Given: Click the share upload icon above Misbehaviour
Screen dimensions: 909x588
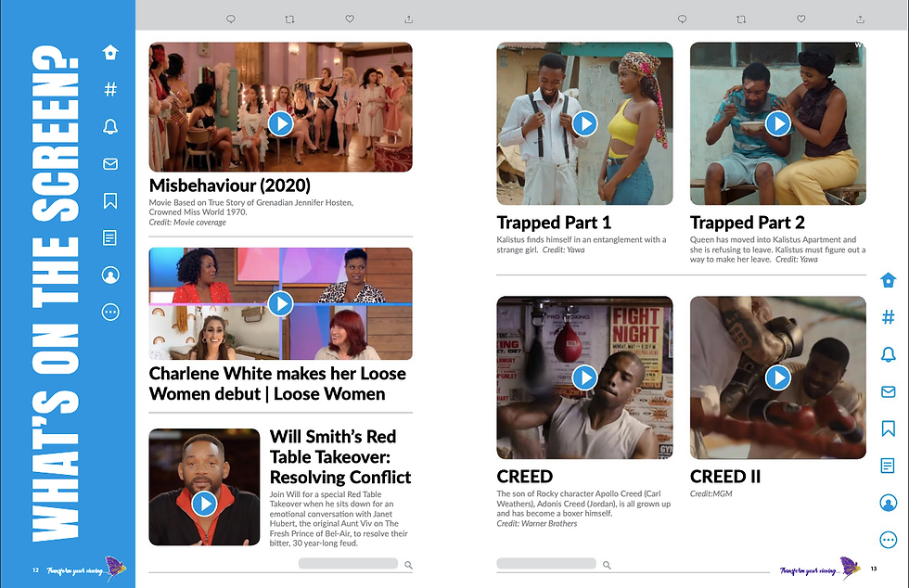Looking at the screenshot, I should [409, 19].
